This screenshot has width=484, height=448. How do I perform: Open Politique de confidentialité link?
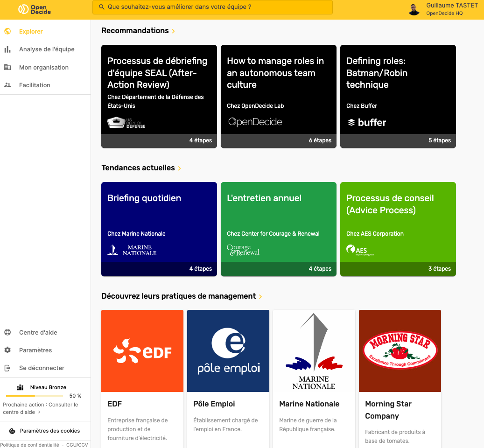point(29,445)
